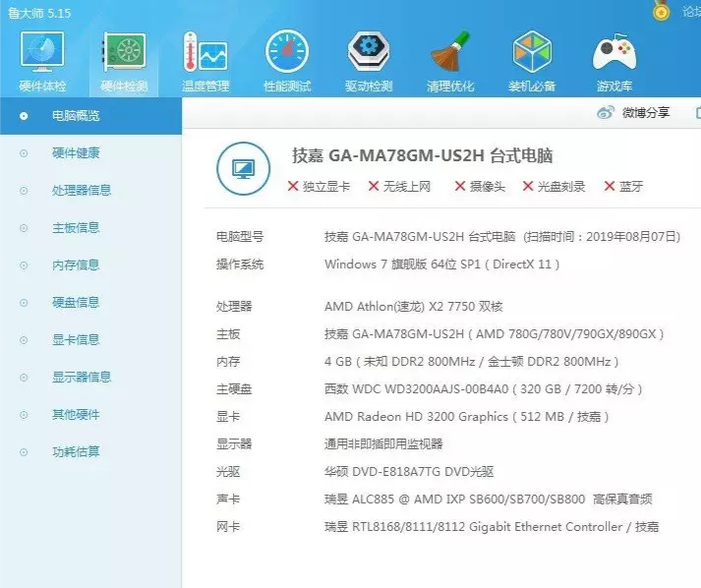Screen dimensions: 701x588
Task: Open 驱动检测 driver gear icon
Action: (369, 51)
